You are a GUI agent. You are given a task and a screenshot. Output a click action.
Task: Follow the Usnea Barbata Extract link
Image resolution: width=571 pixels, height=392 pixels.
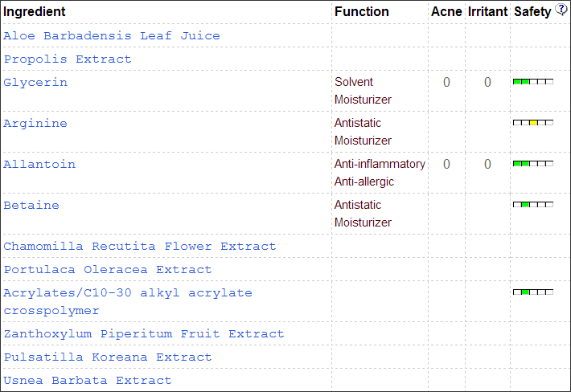pos(88,381)
